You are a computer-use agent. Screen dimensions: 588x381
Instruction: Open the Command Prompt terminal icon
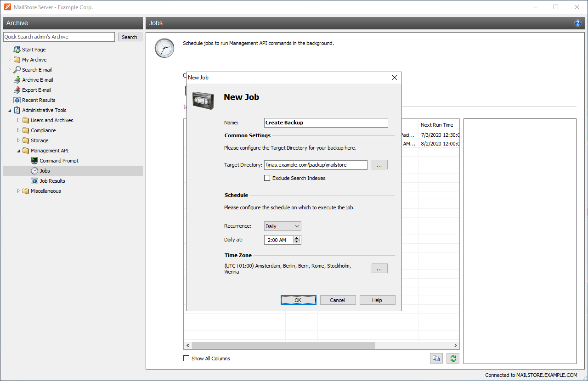34,161
